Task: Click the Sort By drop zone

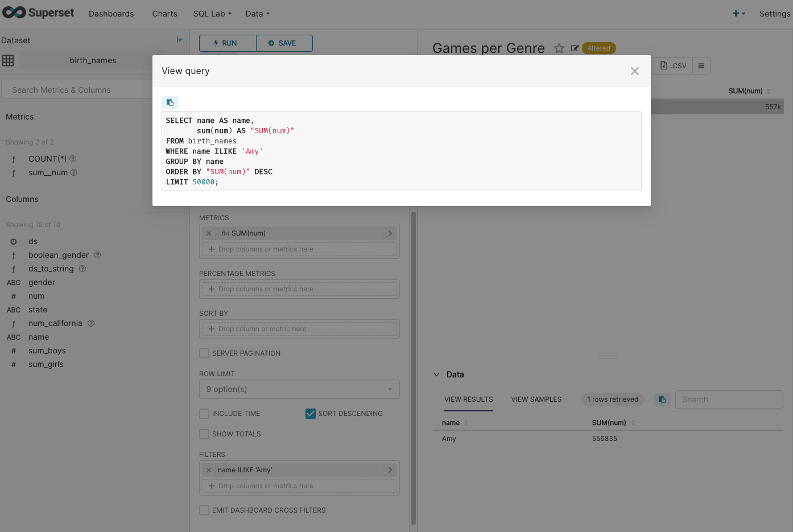Action: (x=299, y=329)
